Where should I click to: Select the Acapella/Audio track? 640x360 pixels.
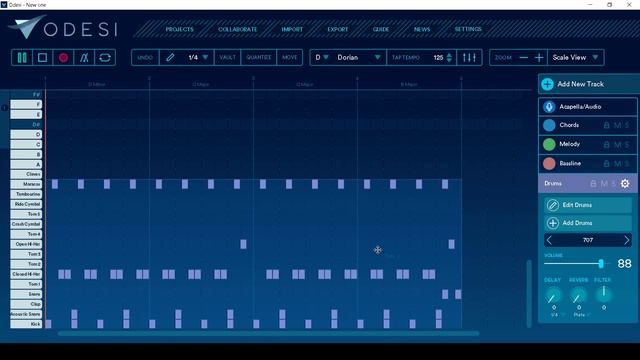[588, 107]
